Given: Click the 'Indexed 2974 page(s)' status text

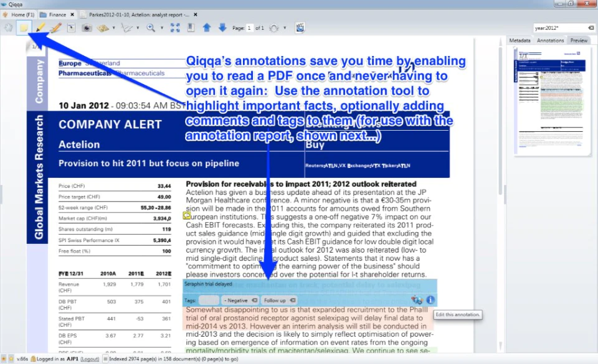Looking at the screenshot, I should (x=174, y=358).
